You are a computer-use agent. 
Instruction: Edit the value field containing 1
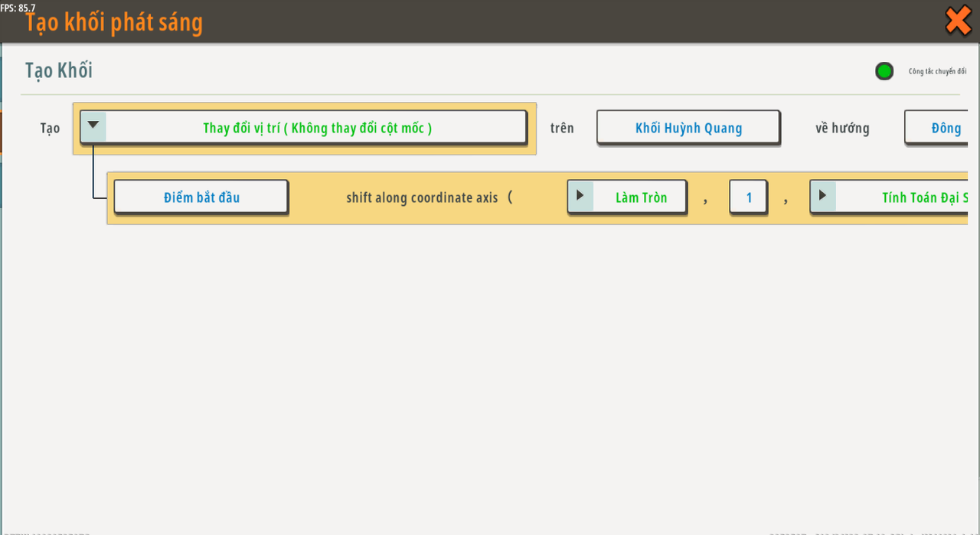(749, 197)
